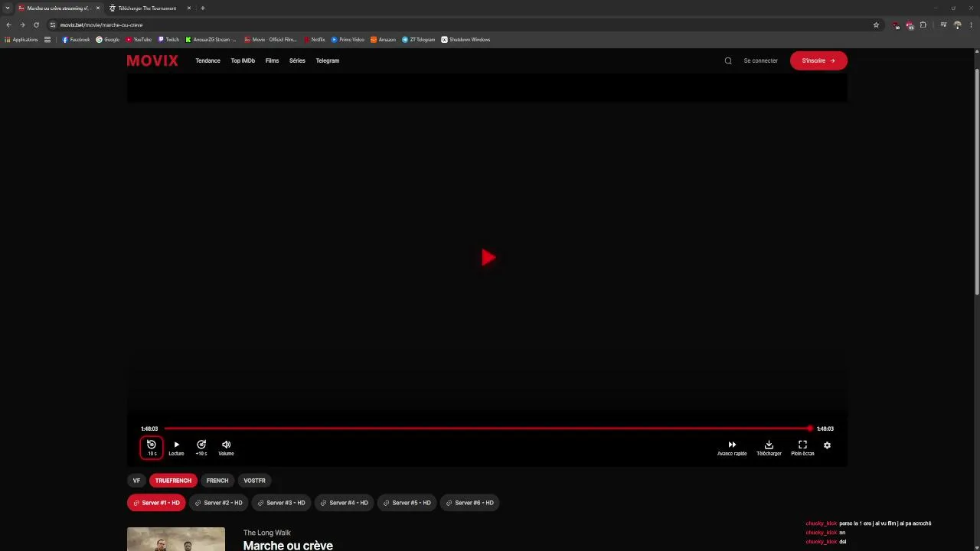Click the Se connecter link
This screenshot has height=551, width=980.
760,60
